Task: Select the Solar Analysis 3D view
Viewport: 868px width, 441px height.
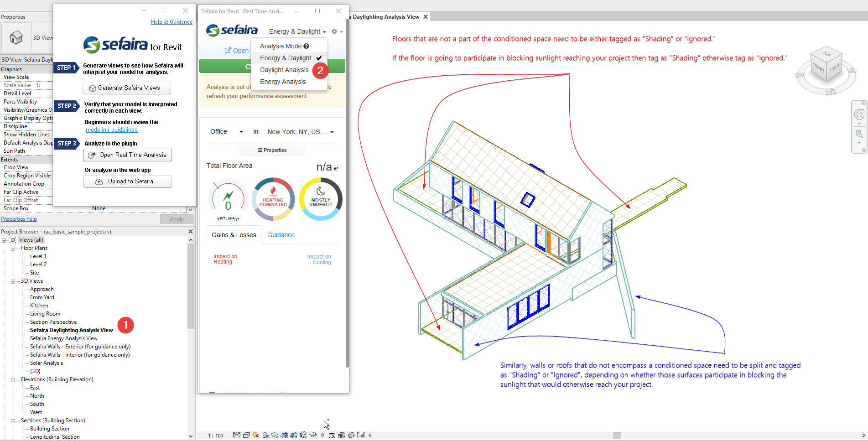Action: pyautogui.click(x=47, y=363)
